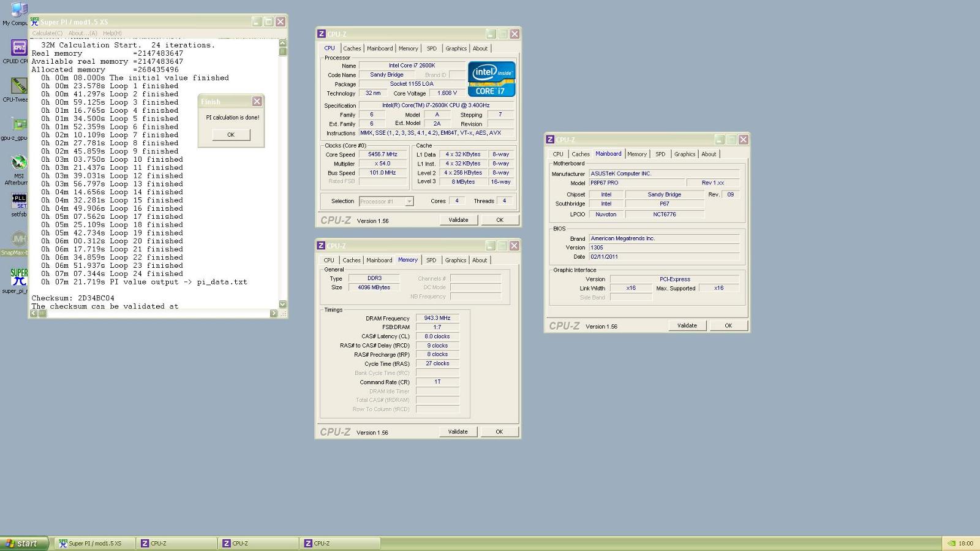Click the DRAM Frequency value 943.3 MHz

click(x=437, y=318)
